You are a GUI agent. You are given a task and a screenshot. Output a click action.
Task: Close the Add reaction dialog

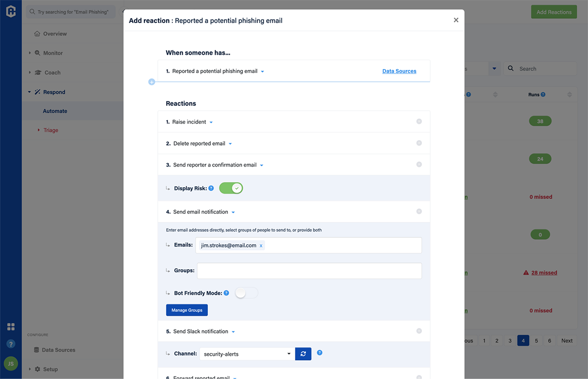click(x=456, y=20)
